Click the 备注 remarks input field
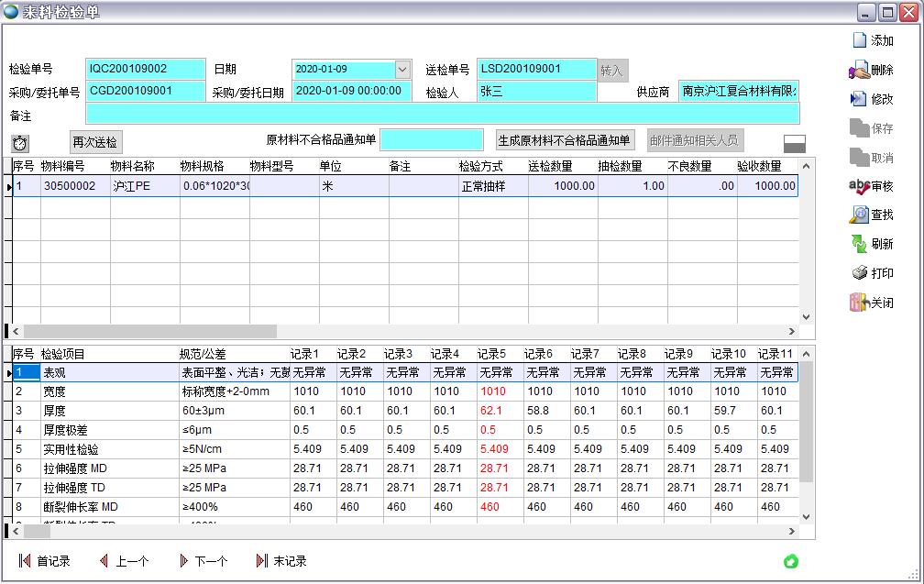The height and width of the screenshot is (584, 924). [x=442, y=115]
